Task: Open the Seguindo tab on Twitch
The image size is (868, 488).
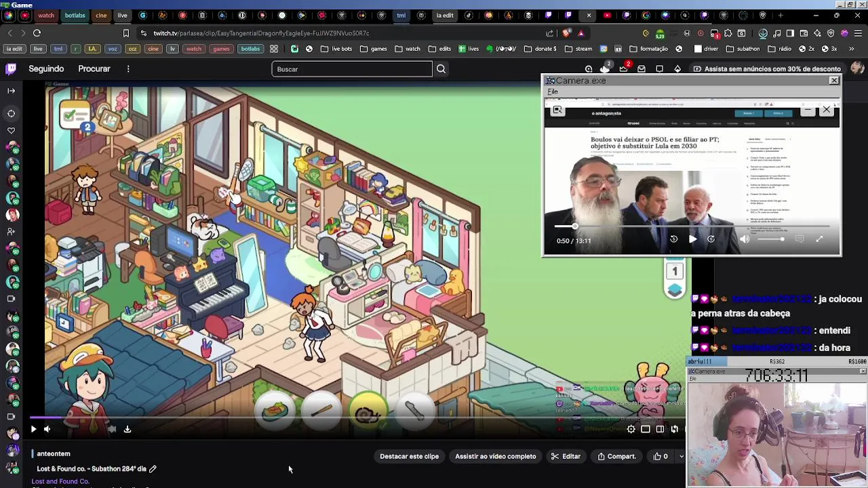Action: (46, 68)
